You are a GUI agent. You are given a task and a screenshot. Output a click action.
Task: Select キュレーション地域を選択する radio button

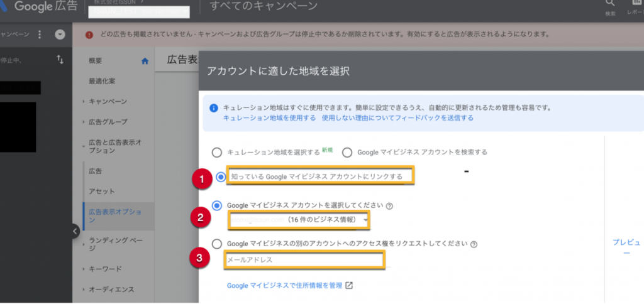[x=216, y=153]
